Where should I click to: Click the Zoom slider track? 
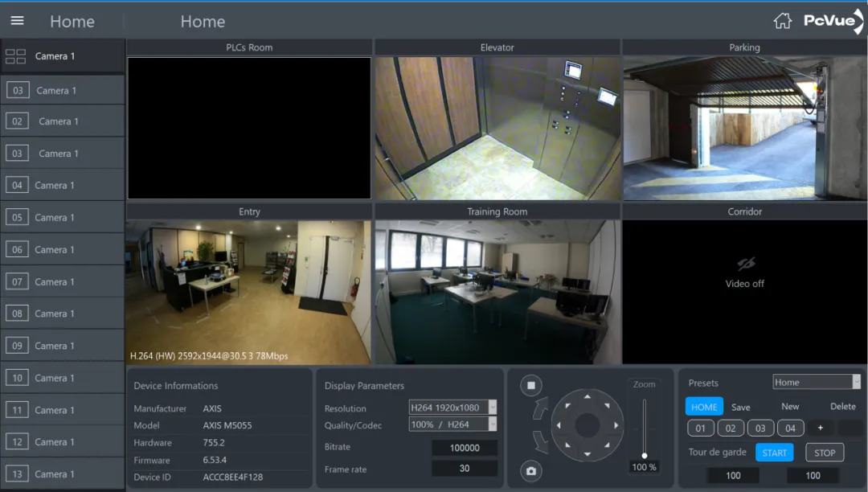tap(645, 427)
